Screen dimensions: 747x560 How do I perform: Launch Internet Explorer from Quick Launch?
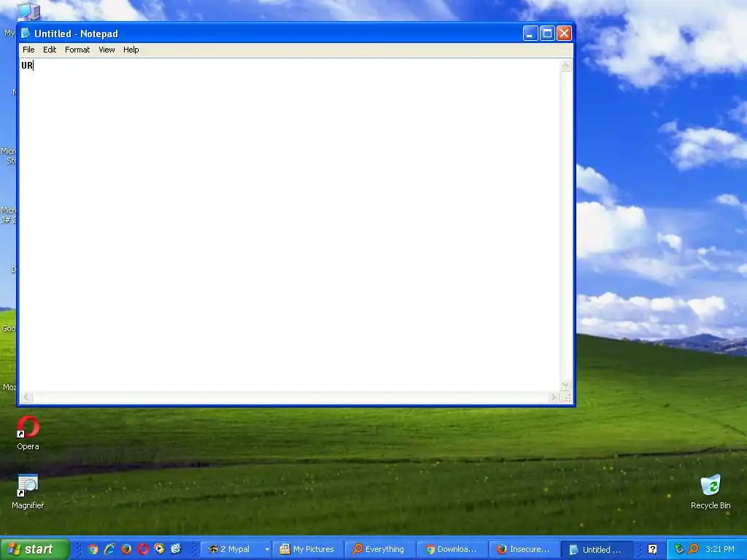click(109, 549)
